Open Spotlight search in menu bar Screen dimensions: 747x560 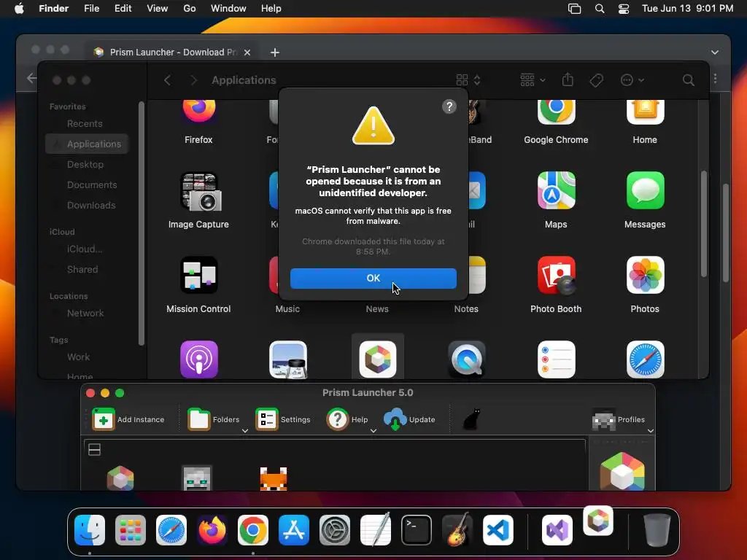point(600,9)
